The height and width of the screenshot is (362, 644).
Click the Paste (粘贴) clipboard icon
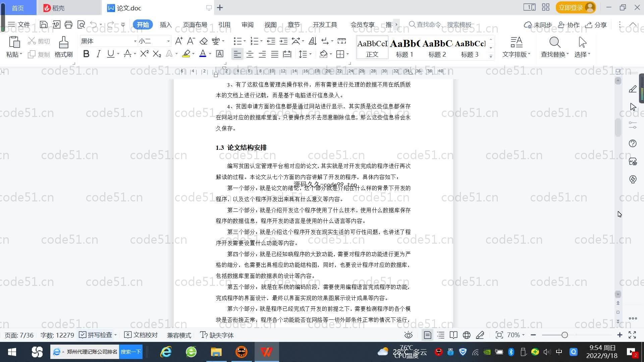point(14,43)
